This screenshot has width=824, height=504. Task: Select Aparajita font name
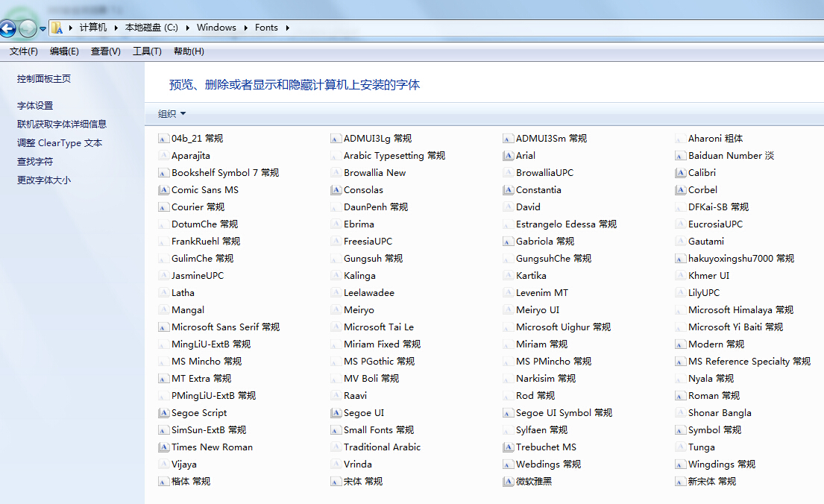click(191, 156)
